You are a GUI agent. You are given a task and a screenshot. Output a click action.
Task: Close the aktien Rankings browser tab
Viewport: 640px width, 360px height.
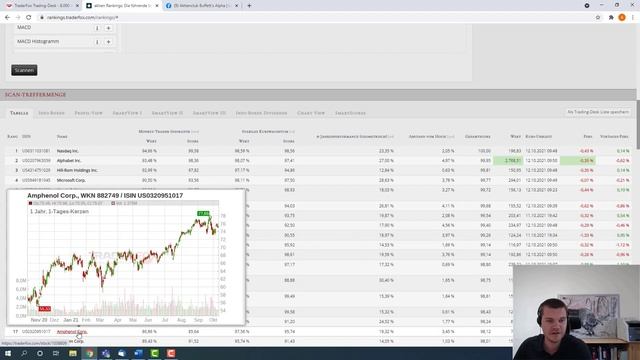157,6
